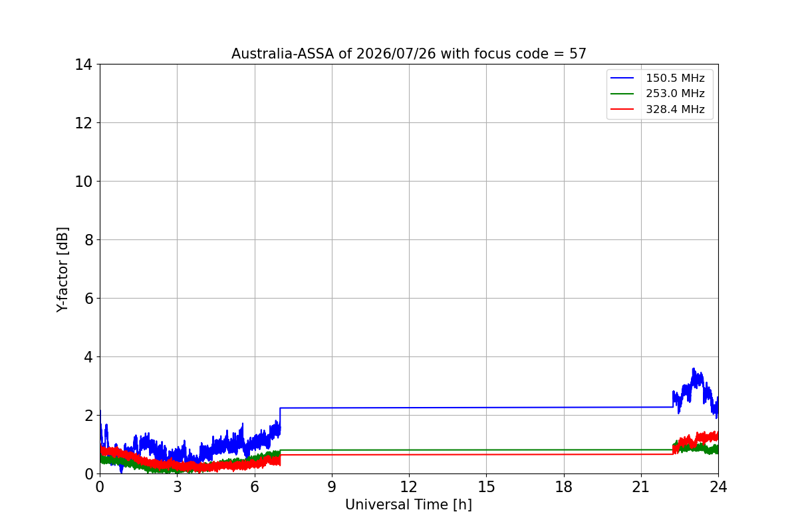Screen dimensions: 798x532
Task: Select the 328.4 MHz legend label
Action: click(x=675, y=110)
